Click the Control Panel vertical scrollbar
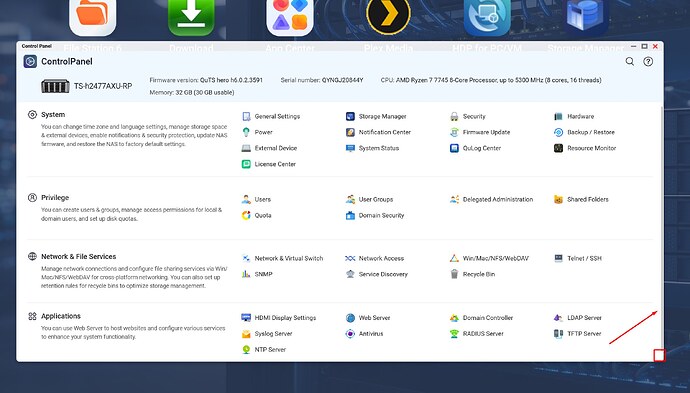The height and width of the screenshot is (393, 690). [662, 229]
